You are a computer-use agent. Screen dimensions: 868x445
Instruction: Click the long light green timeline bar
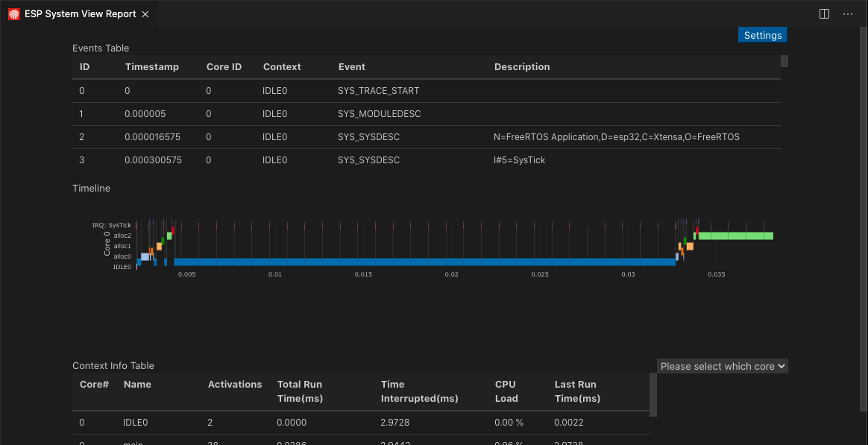[x=735, y=236]
